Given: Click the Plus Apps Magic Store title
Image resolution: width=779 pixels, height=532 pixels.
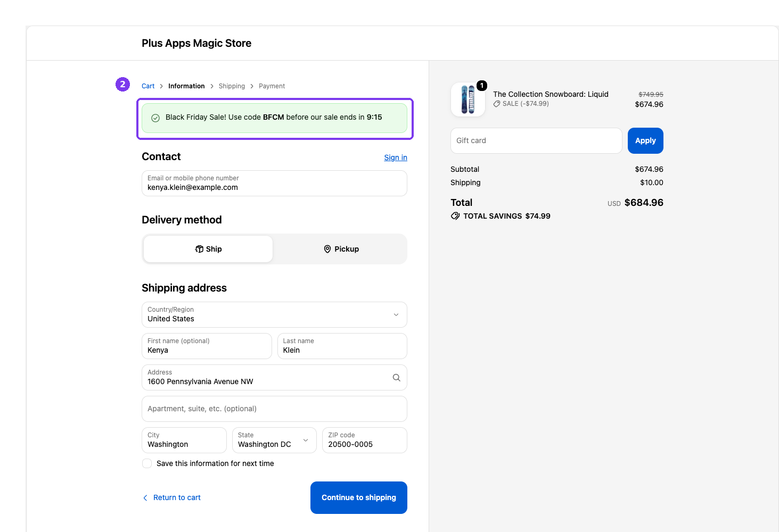Looking at the screenshot, I should [x=196, y=43].
